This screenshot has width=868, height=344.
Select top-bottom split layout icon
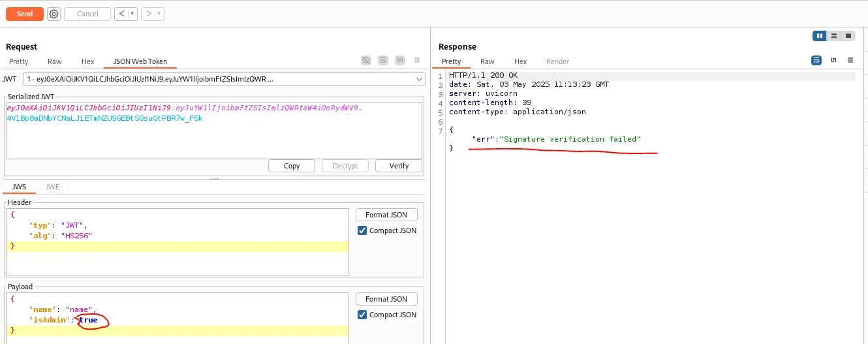[x=833, y=36]
